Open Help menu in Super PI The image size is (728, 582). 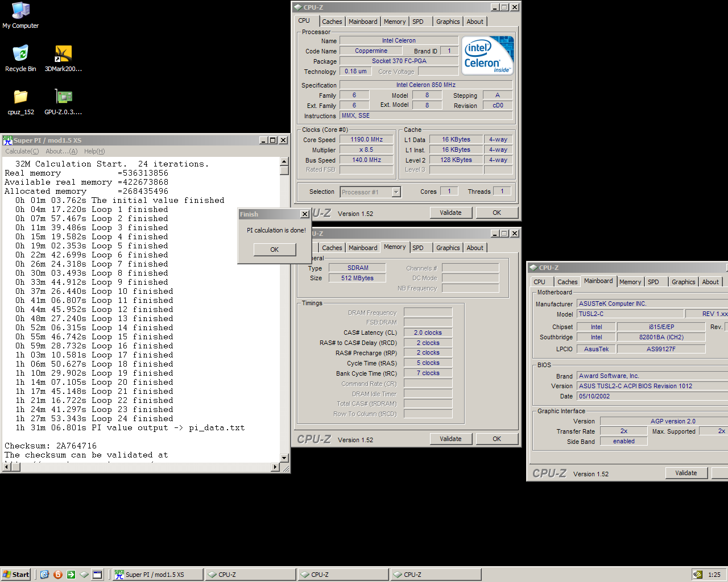click(x=94, y=151)
